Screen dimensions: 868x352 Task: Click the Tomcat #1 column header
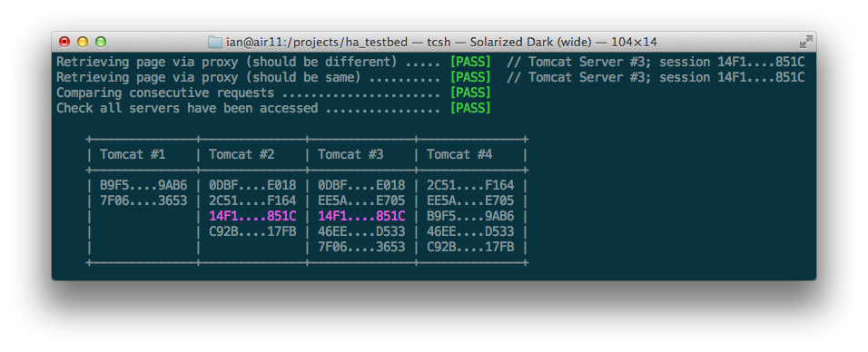[x=133, y=154]
